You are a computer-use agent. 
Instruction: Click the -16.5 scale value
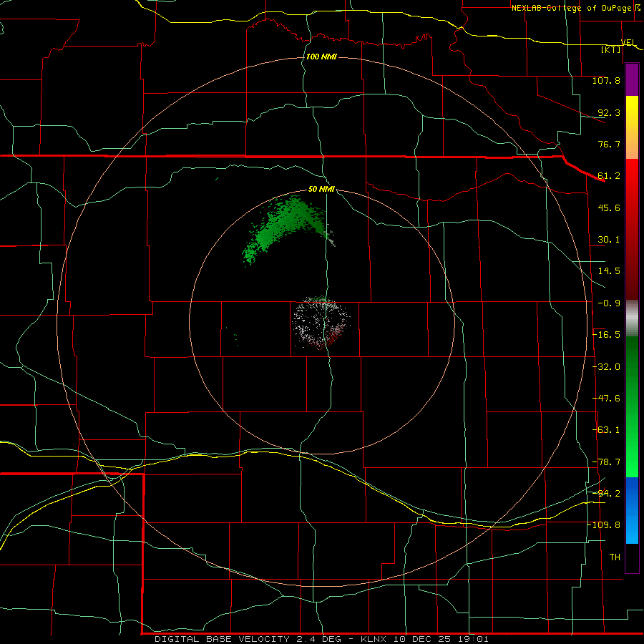(607, 335)
